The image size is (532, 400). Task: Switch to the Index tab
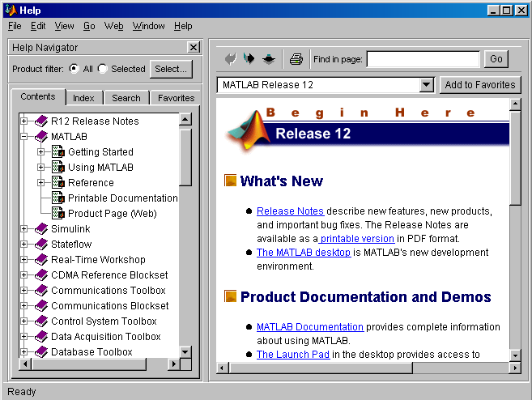tap(83, 98)
